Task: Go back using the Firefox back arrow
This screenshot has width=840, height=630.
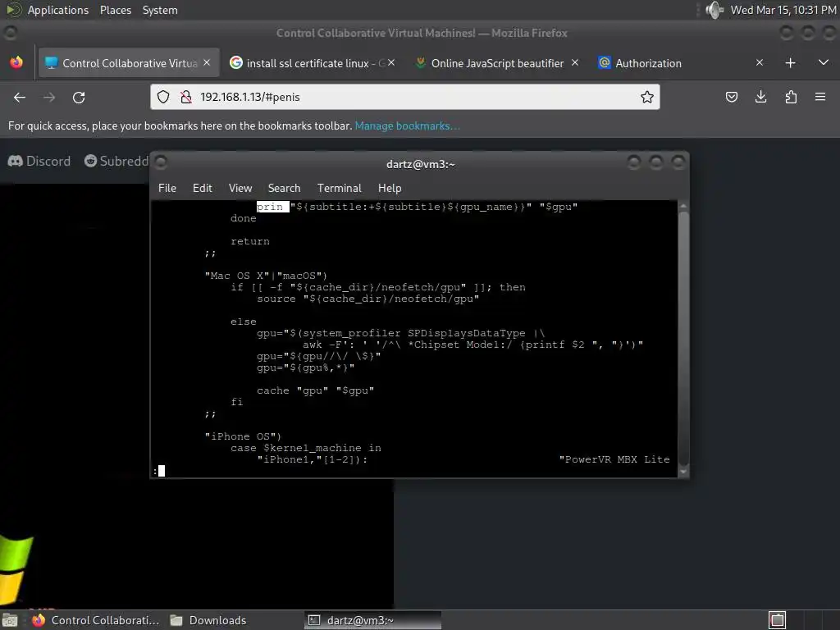Action: point(20,97)
